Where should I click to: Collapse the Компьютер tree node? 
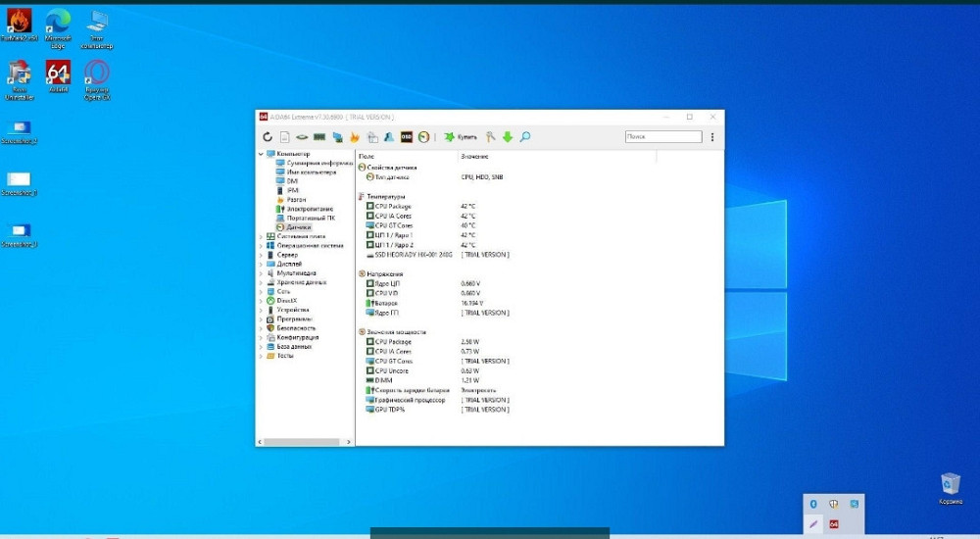pos(262,154)
